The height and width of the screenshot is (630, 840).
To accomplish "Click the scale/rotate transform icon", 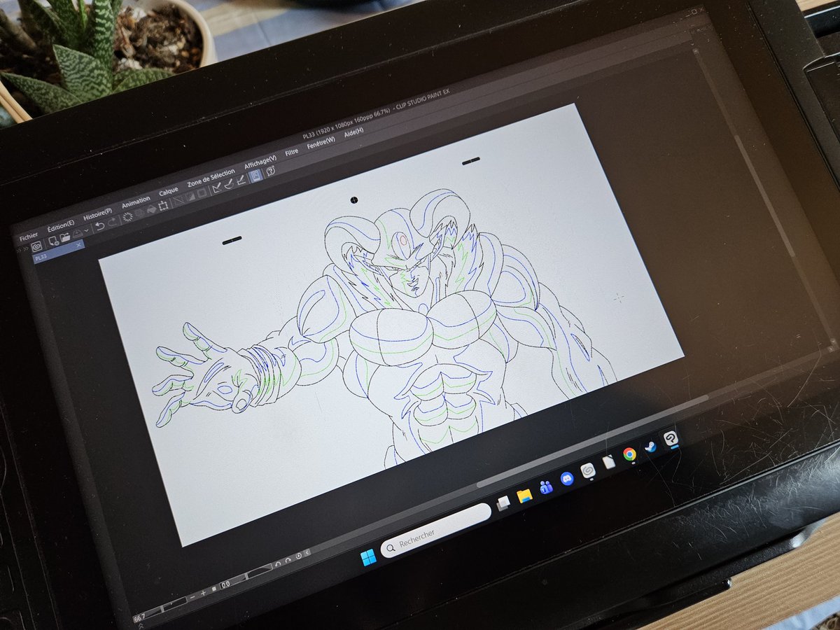I will [x=163, y=206].
